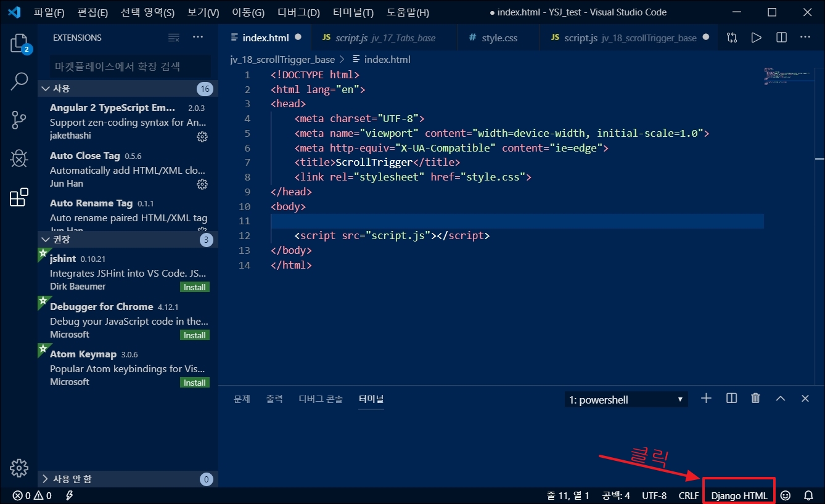Open the Manage gear in activity bar
The width and height of the screenshot is (825, 504).
(x=18, y=468)
